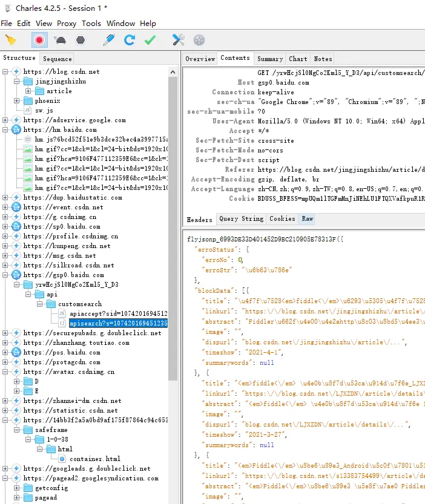Switch to the Sequence tab
The image size is (425, 504).
point(58,59)
